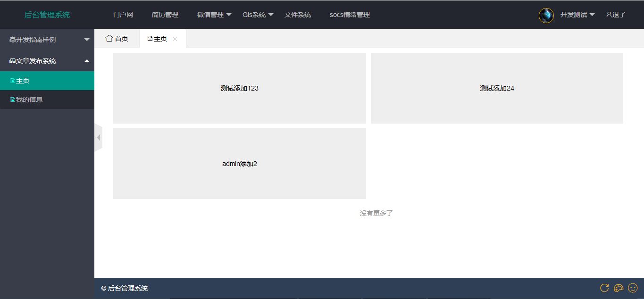
Task: Open the 测试添加24 article card
Action: tap(497, 88)
